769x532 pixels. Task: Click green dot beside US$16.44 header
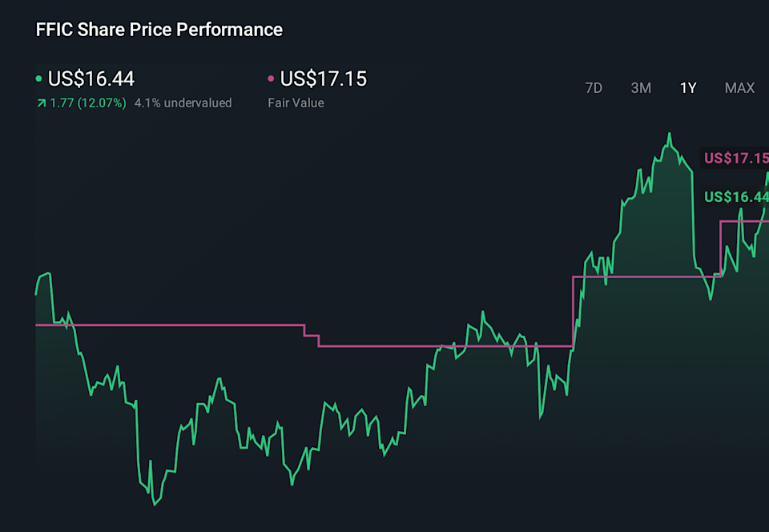[x=39, y=79]
